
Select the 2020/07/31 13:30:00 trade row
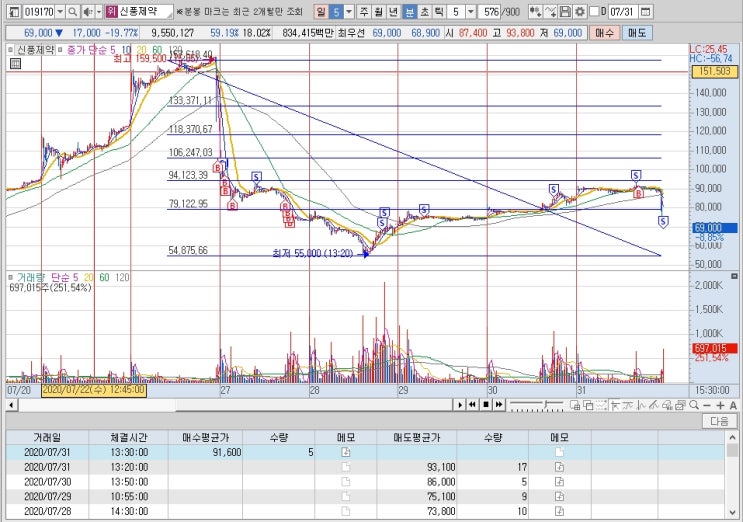pos(365,452)
